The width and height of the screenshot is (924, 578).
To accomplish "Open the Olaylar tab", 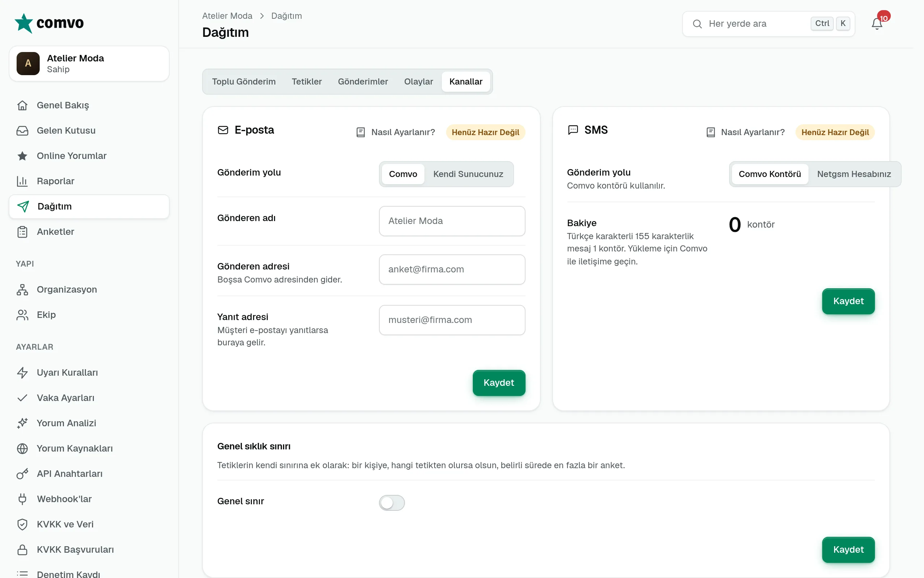I will tap(418, 81).
